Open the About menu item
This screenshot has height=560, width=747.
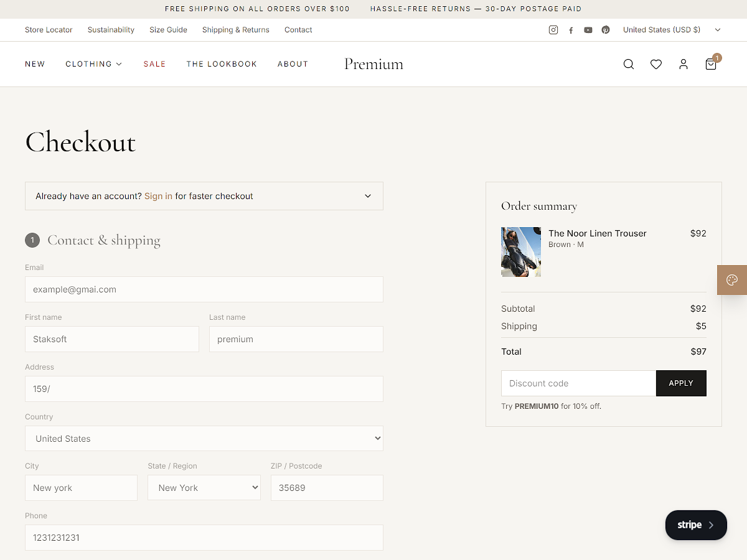[x=293, y=64]
